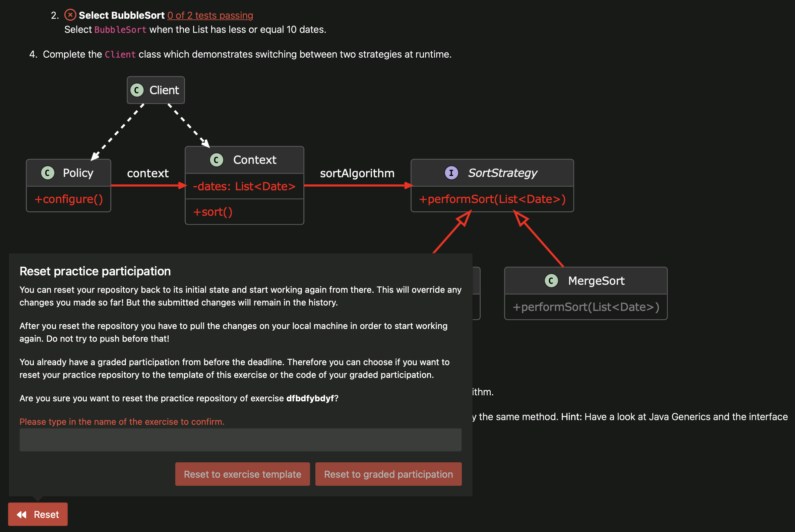Click the -dates: List<Date> attribute

244,186
